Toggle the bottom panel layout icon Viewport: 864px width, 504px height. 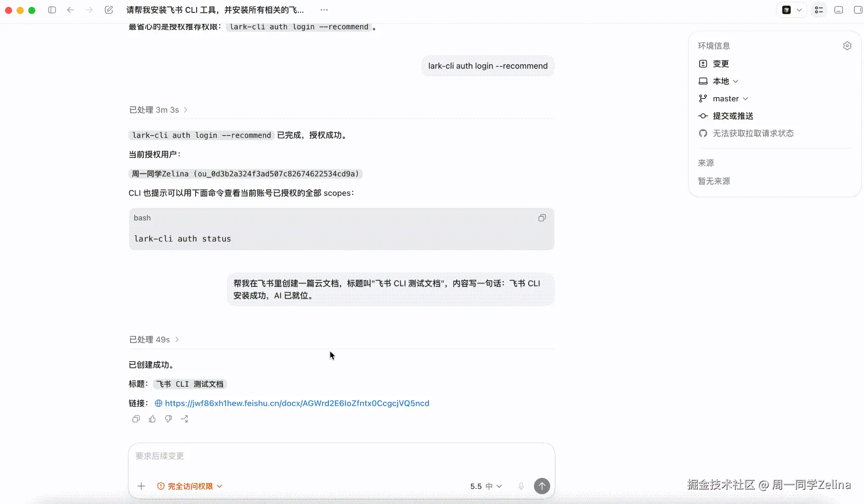(839, 10)
